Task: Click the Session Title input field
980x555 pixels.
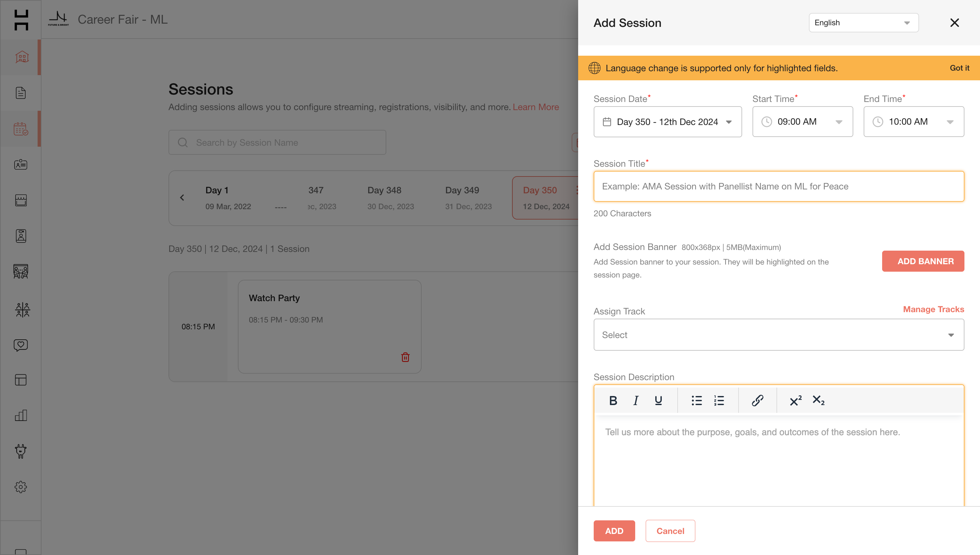Action: coord(778,187)
